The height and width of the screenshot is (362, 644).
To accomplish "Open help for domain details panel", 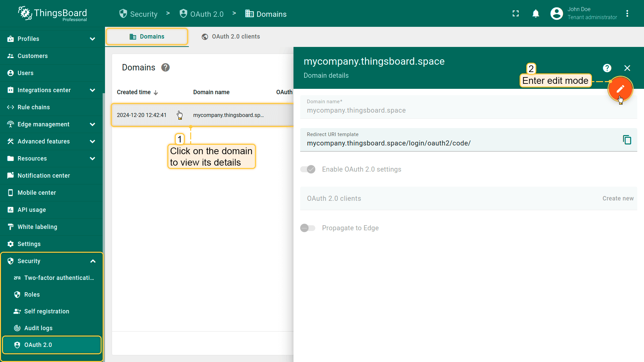I will click(x=607, y=68).
